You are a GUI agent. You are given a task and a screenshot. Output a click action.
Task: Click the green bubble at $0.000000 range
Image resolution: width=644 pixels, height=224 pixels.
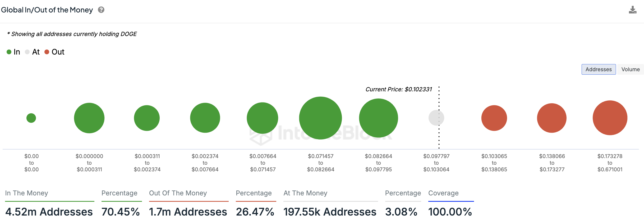[89, 118]
